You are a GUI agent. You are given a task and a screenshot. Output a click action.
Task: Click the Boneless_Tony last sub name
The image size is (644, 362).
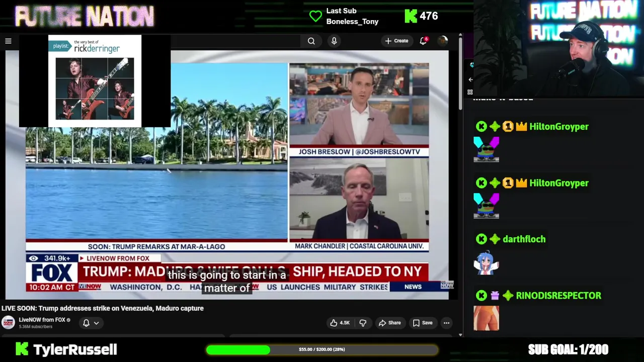click(352, 22)
